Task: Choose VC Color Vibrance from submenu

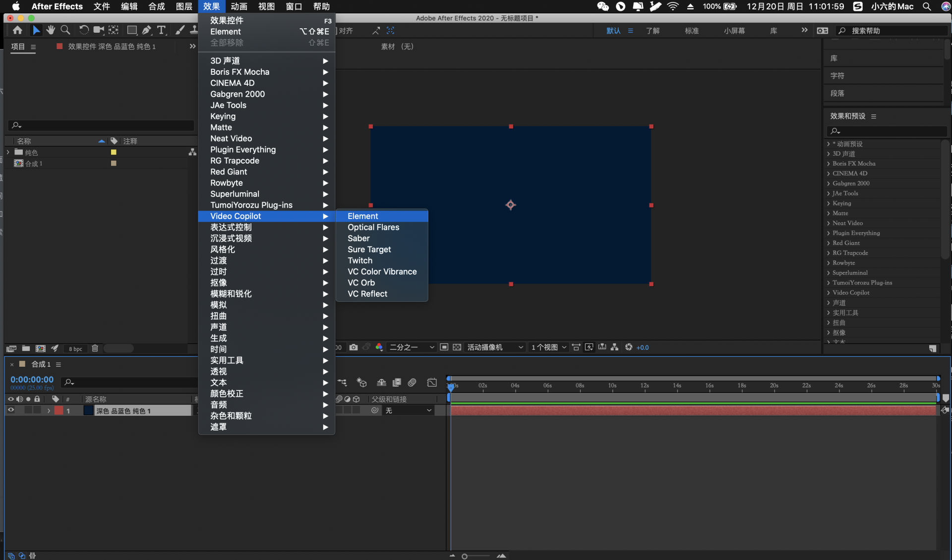Action: point(382,272)
